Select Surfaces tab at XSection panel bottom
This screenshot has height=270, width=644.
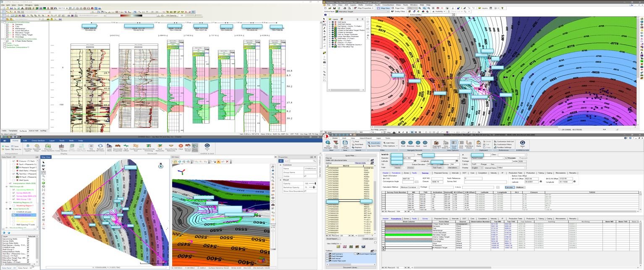(x=23, y=131)
